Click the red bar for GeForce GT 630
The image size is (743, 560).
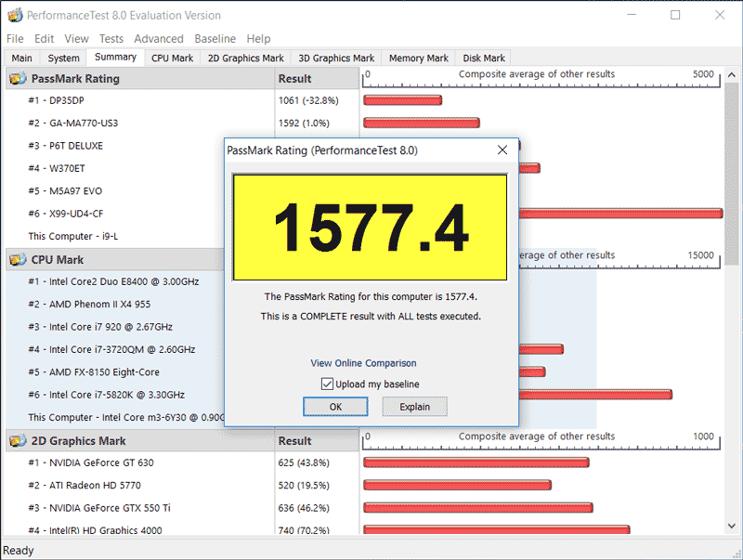tap(476, 462)
